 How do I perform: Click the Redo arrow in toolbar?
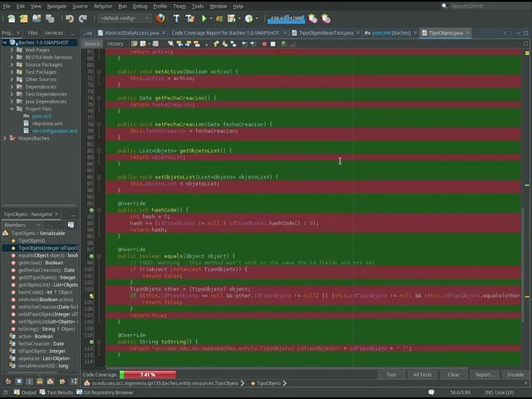tap(83, 18)
